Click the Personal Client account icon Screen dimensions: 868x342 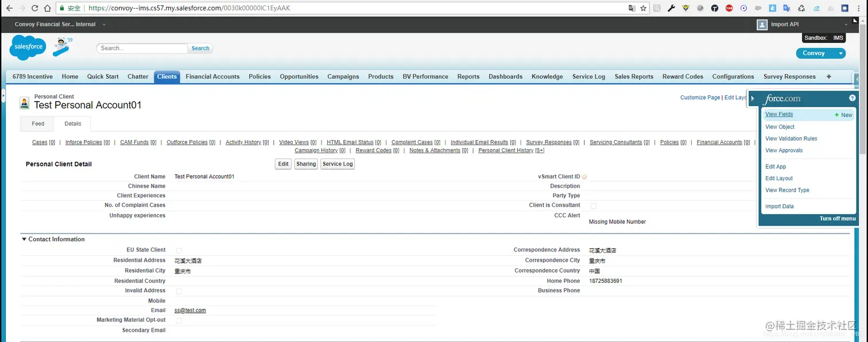[24, 103]
